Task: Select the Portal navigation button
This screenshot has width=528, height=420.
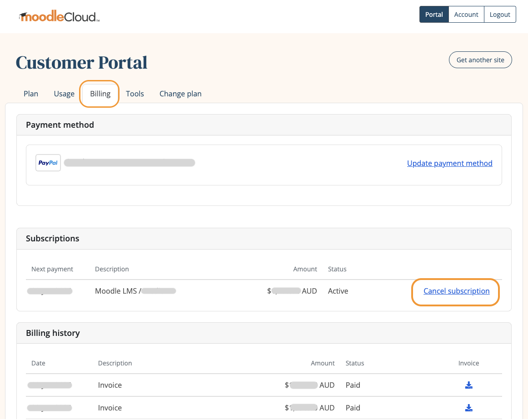Action: [x=433, y=14]
